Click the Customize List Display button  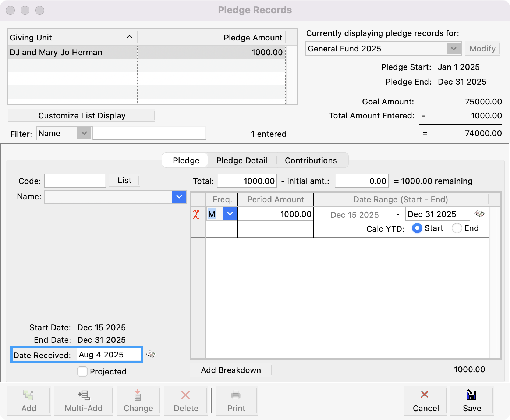[x=81, y=115]
